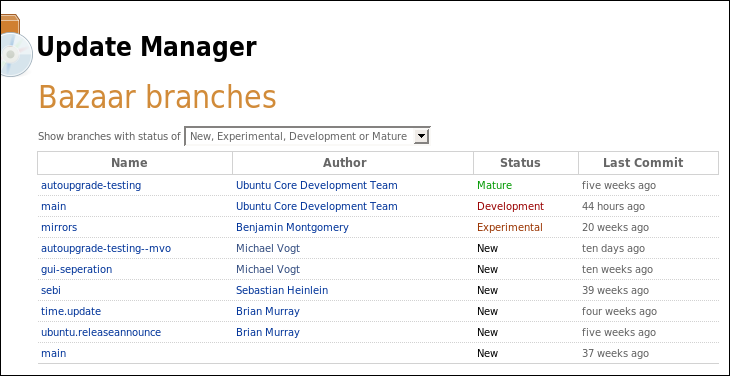This screenshot has width=730, height=376.
Task: Open the branch status filter dropdown arrow
Action: pyautogui.click(x=421, y=136)
